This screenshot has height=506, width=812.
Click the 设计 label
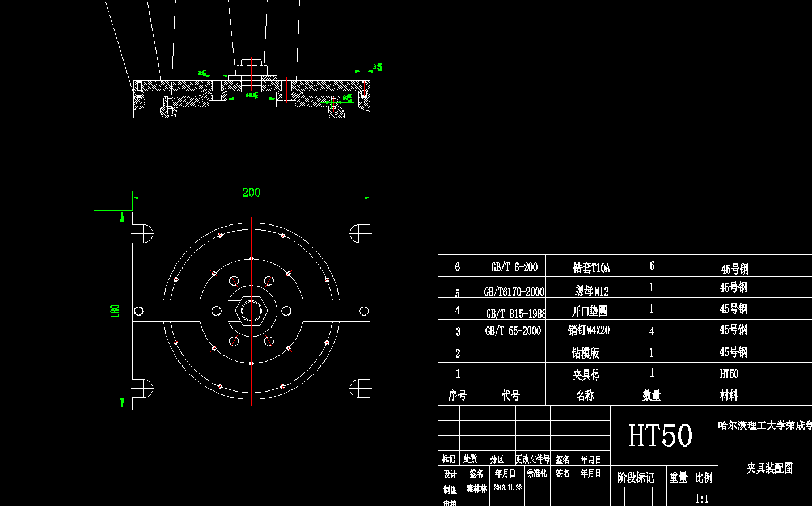point(450,474)
